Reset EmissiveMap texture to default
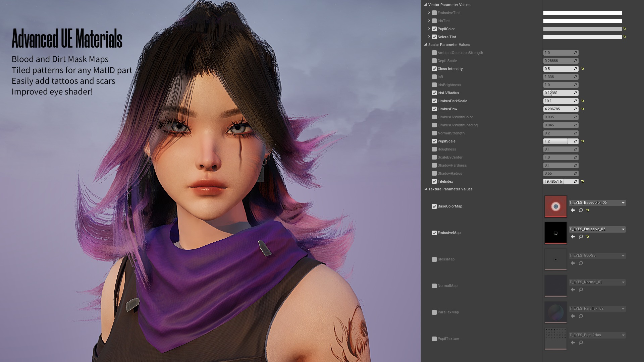644x362 pixels. coord(588,237)
